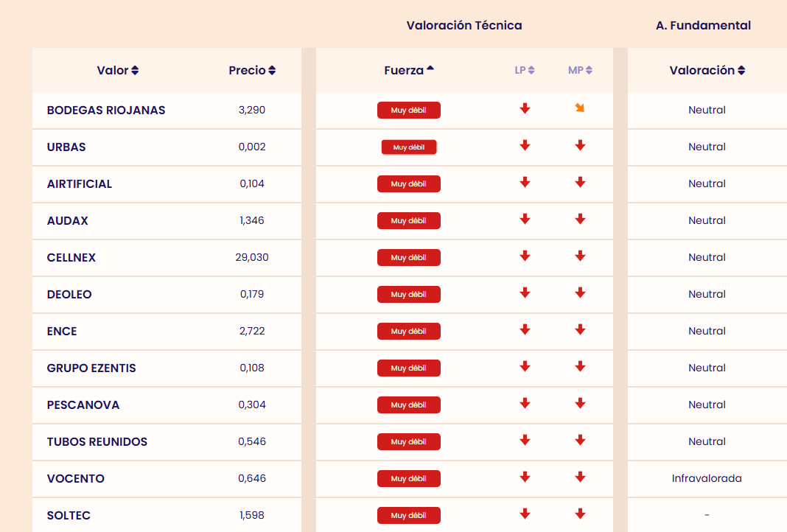Sort the table by Valor column
The width and height of the screenshot is (787, 532).
tap(118, 71)
